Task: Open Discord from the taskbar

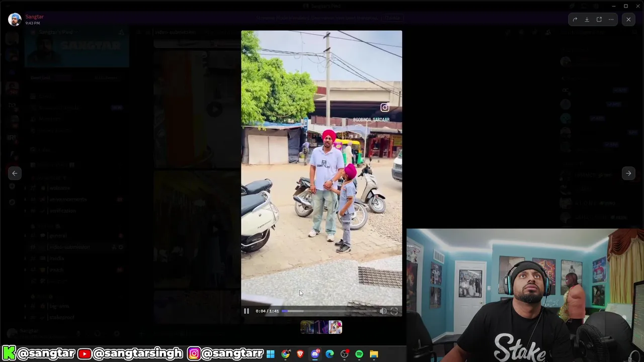Action: click(x=315, y=354)
